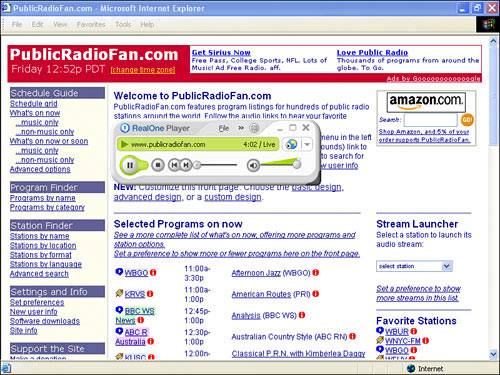Click info icon after American Routes (PRI)

[316, 294]
